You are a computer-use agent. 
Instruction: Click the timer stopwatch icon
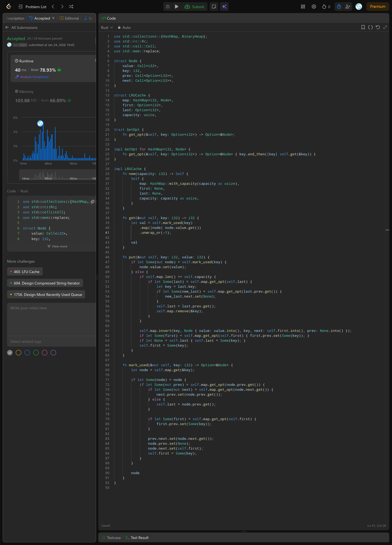pyautogui.click(x=339, y=7)
